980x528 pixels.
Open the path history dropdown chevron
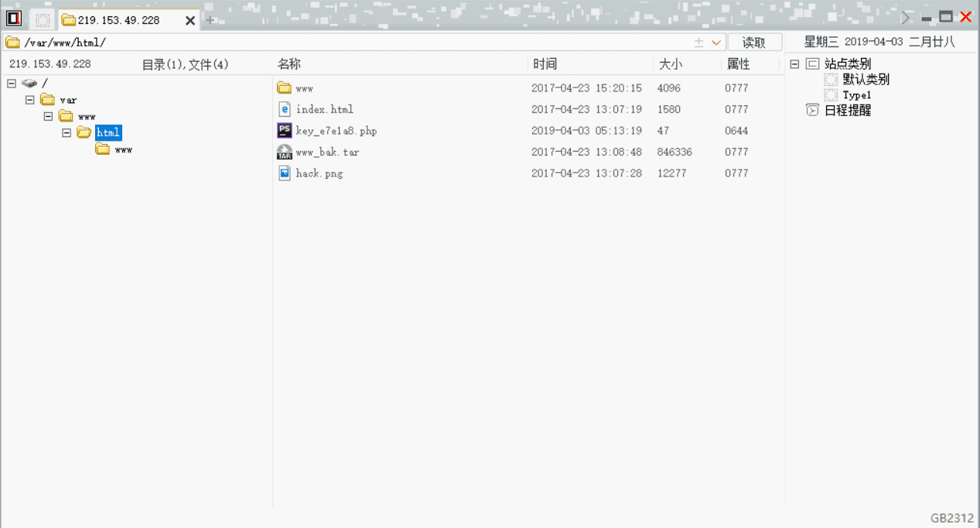click(x=716, y=43)
